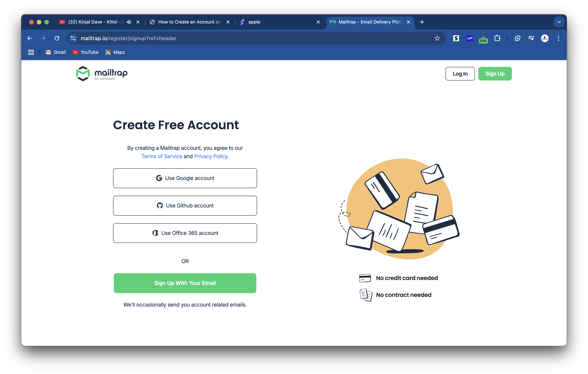This screenshot has width=588, height=374.
Task: Click the star/bookmark icon in address bar
Action: [x=436, y=38]
